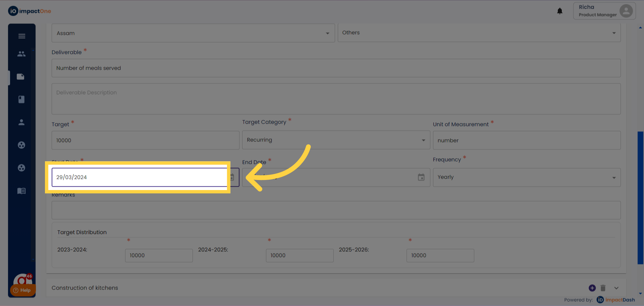Expand the Construction of kitchens section
Screen dimensions: 644x306
pyautogui.click(x=616, y=288)
